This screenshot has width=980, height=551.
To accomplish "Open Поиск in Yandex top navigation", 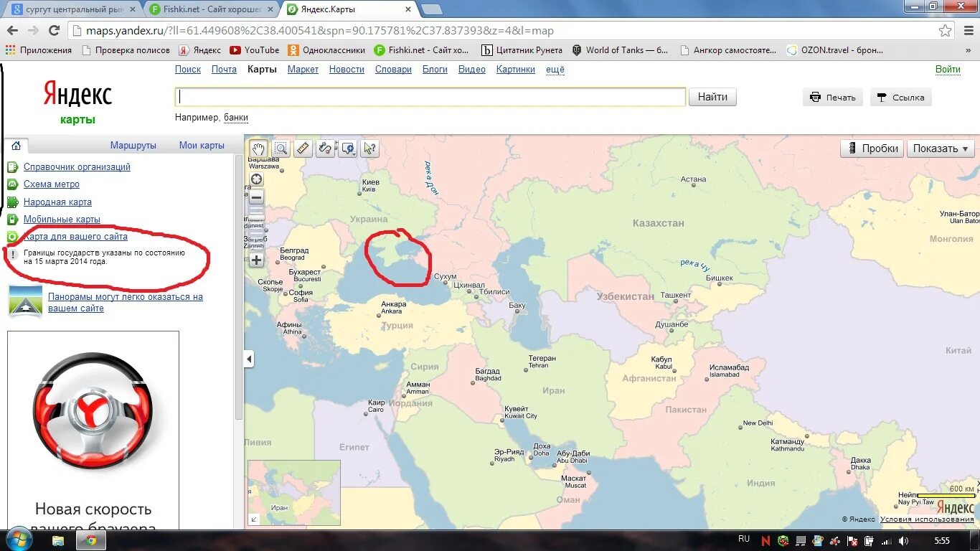I will coord(188,70).
